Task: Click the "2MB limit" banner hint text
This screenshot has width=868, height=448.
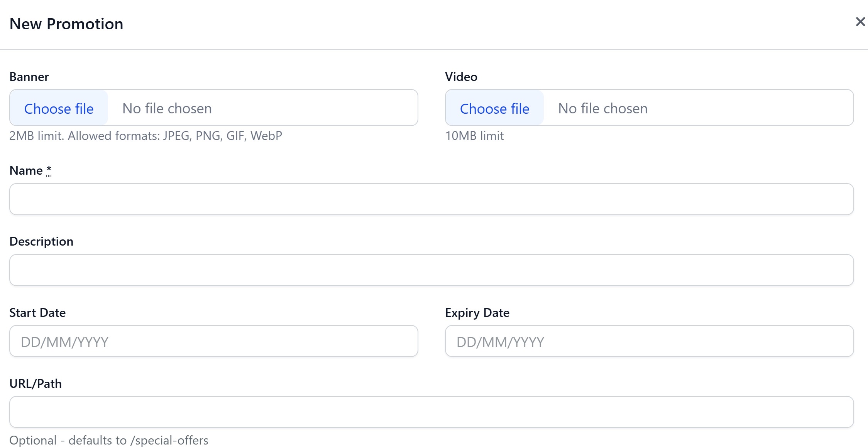Action: coord(146,136)
